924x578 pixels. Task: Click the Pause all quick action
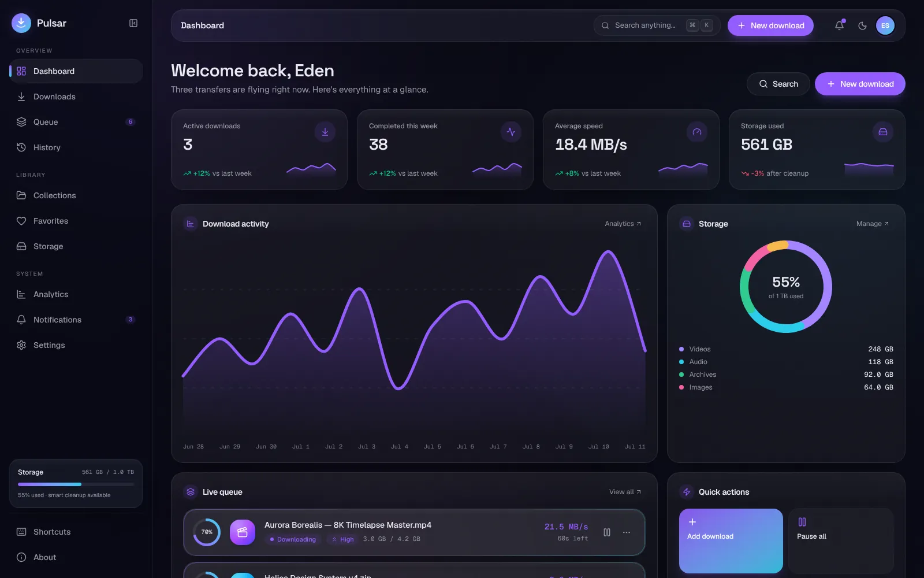click(x=841, y=541)
